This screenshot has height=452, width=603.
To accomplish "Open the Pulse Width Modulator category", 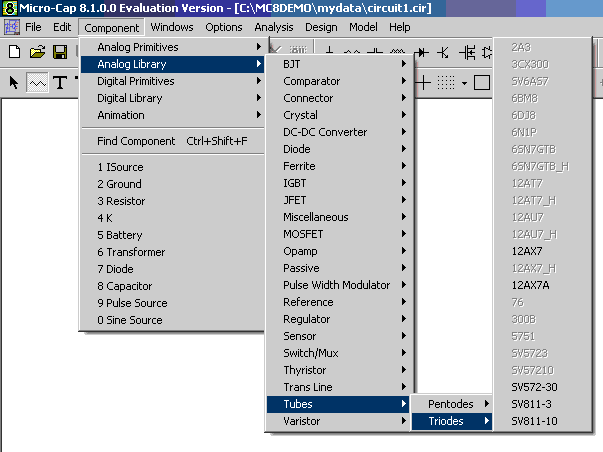I will 340,285.
